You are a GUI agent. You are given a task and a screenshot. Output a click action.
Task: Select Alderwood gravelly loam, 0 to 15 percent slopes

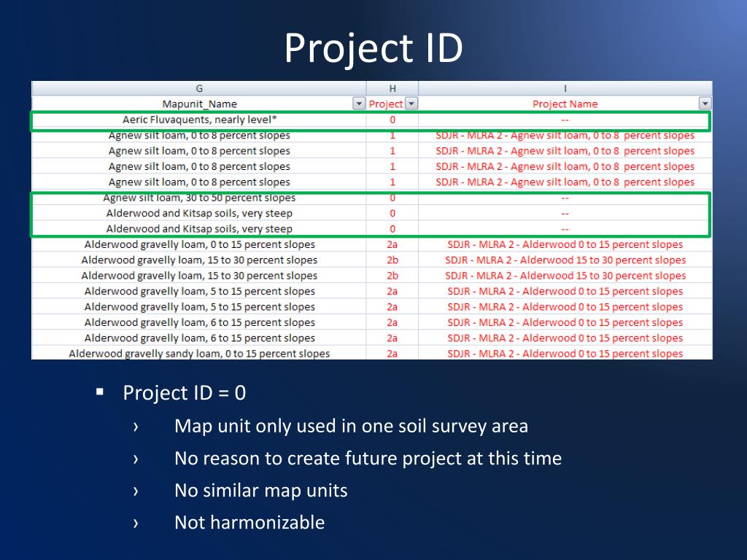click(x=199, y=244)
